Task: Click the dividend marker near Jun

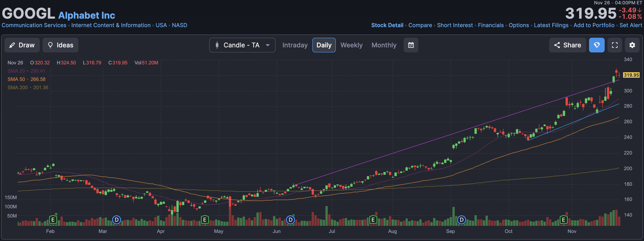Action: 290,220
